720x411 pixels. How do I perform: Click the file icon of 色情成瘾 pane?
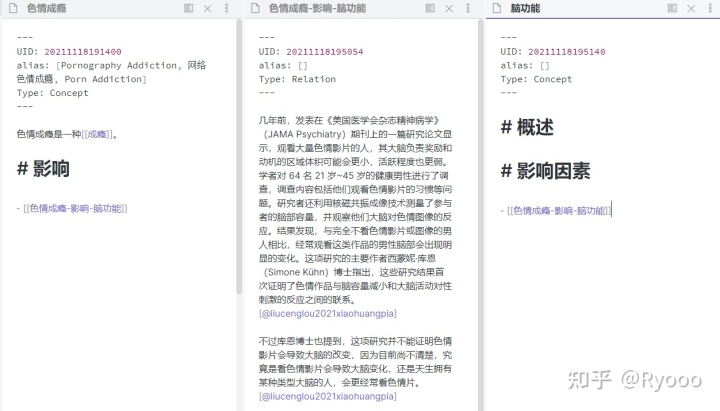coord(13,8)
